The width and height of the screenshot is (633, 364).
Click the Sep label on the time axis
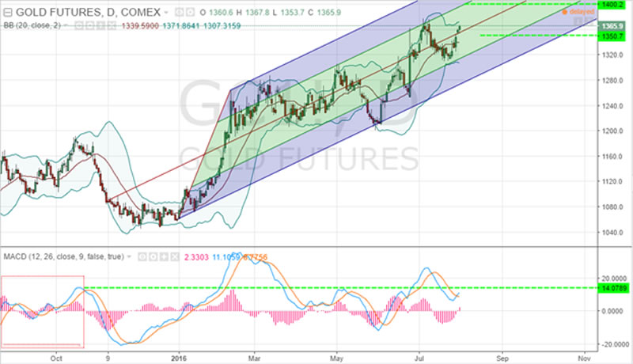pyautogui.click(x=502, y=358)
